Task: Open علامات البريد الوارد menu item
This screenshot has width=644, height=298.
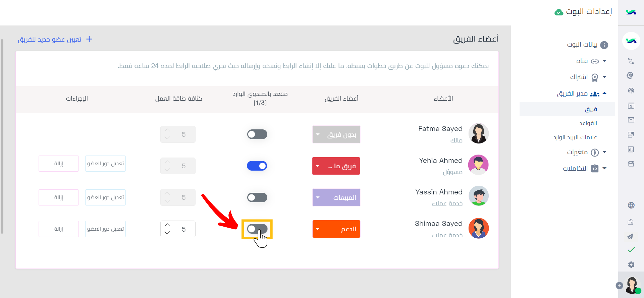Action: pyautogui.click(x=575, y=137)
